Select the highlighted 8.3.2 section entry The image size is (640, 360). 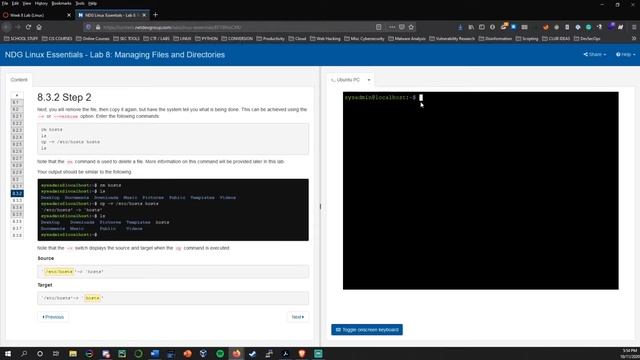(x=17, y=193)
